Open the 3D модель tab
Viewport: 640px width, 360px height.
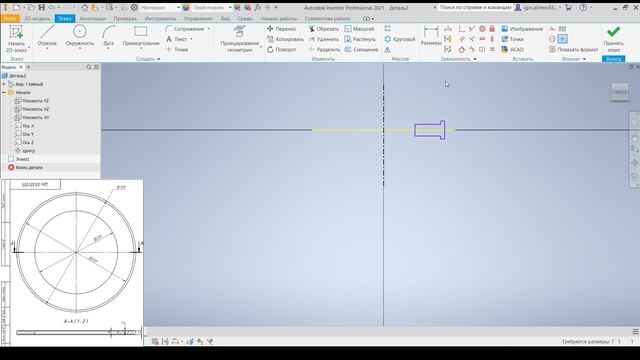point(37,18)
